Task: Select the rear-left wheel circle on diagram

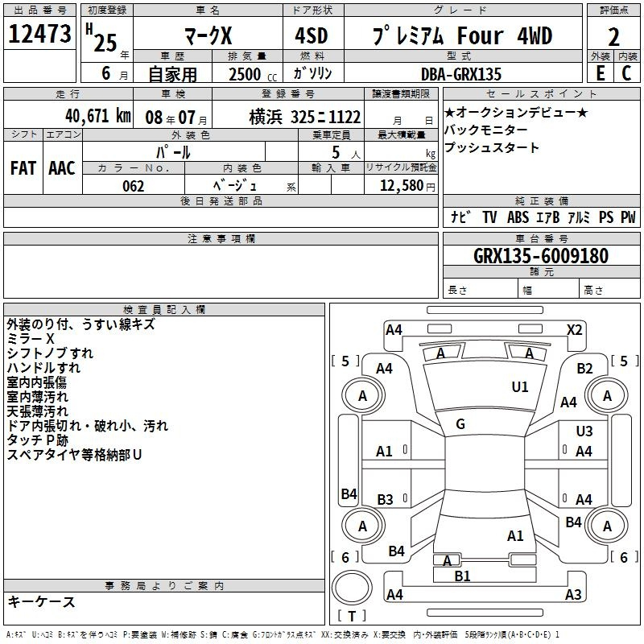Action: (362, 526)
